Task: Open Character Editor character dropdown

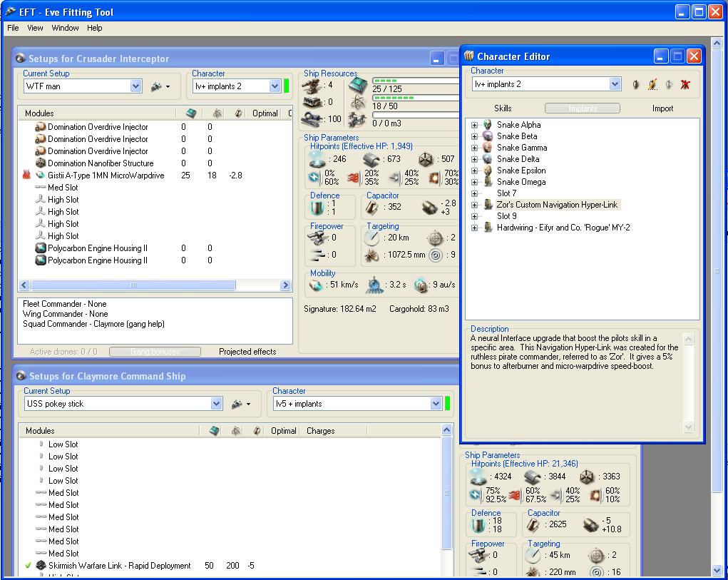Action: pos(615,84)
